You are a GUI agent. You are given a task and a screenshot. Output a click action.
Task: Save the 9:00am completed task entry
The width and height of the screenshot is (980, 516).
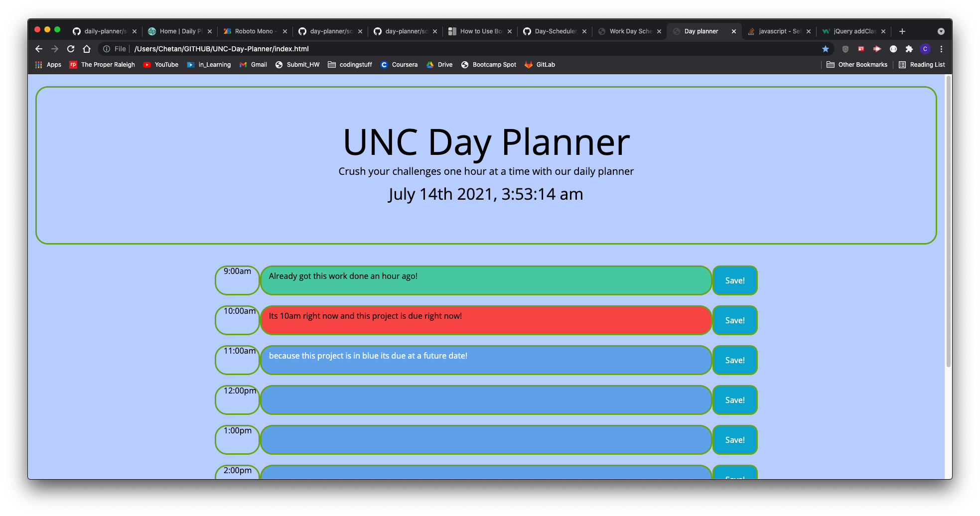coord(735,280)
